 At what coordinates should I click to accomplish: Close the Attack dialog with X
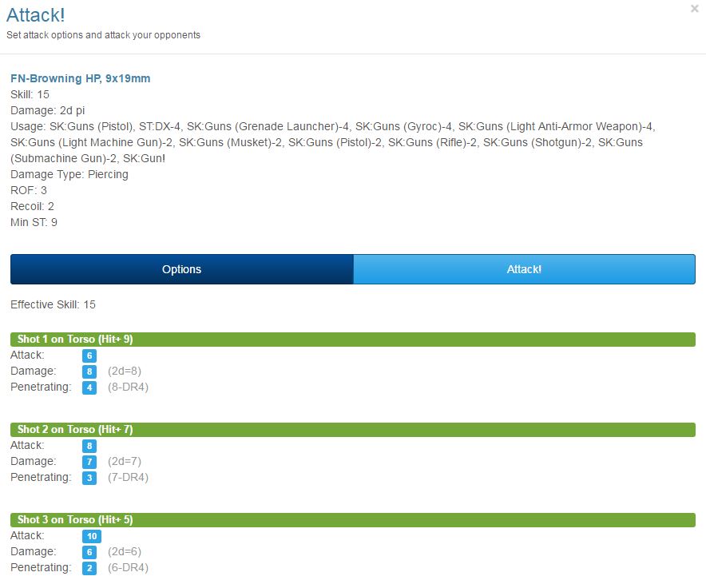pos(694,9)
